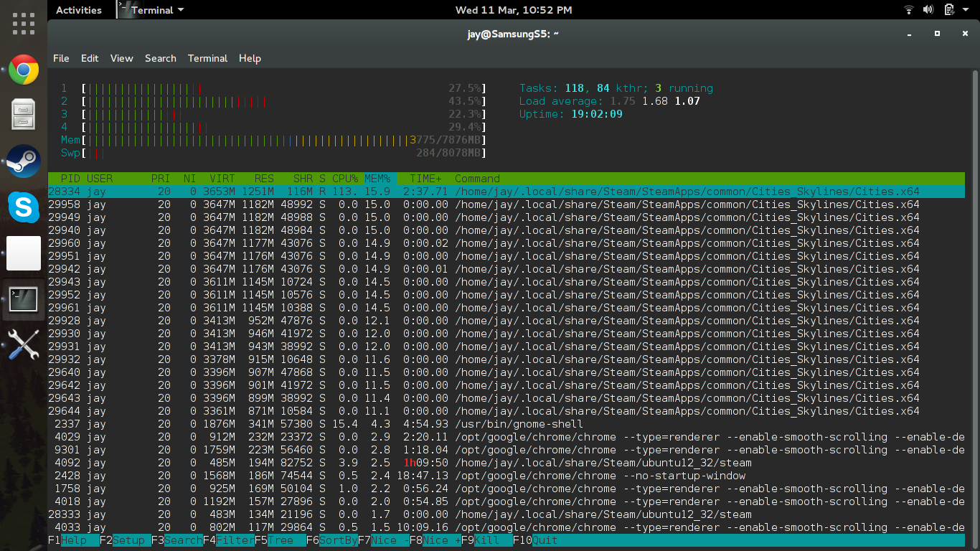Click window title jay@SamsungS5: ~
This screenshot has height=551, width=980.
(x=513, y=34)
